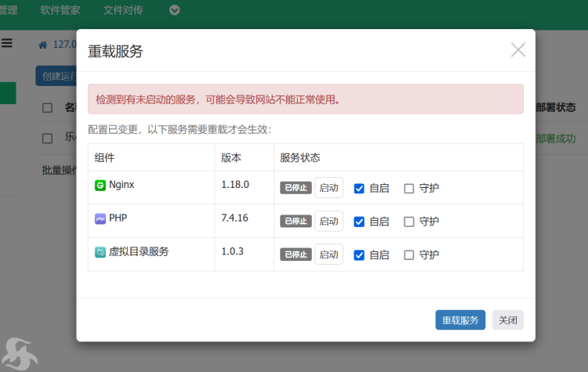This screenshot has height=372, width=588.
Task: Click the 创建运行 button behind the dialog
Action: (56, 76)
